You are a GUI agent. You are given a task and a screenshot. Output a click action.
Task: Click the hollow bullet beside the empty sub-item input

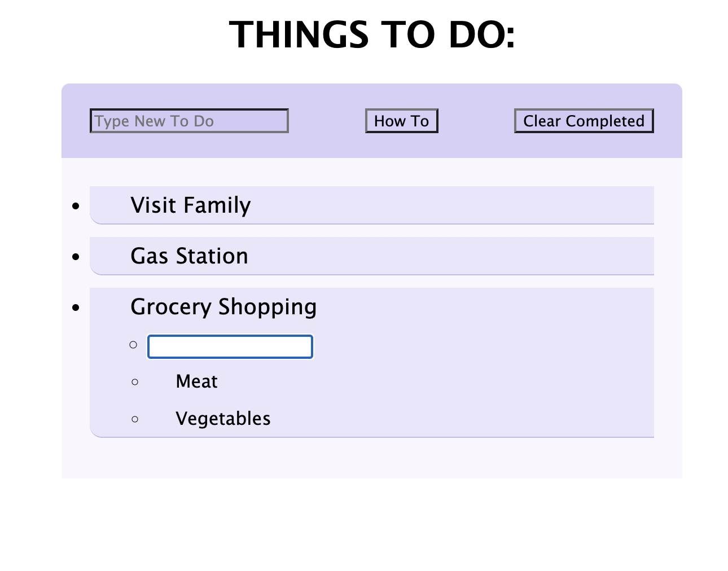[x=133, y=345]
